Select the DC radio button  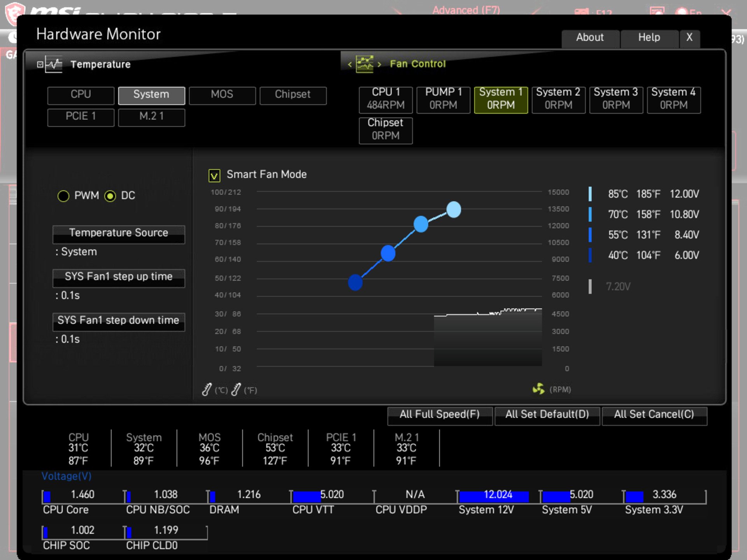pyautogui.click(x=110, y=196)
